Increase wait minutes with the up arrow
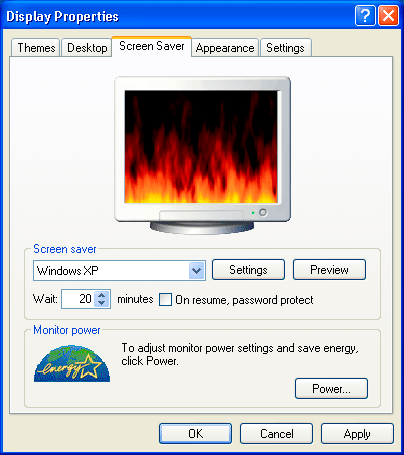Viewport: 404px width, 455px height. (x=102, y=295)
